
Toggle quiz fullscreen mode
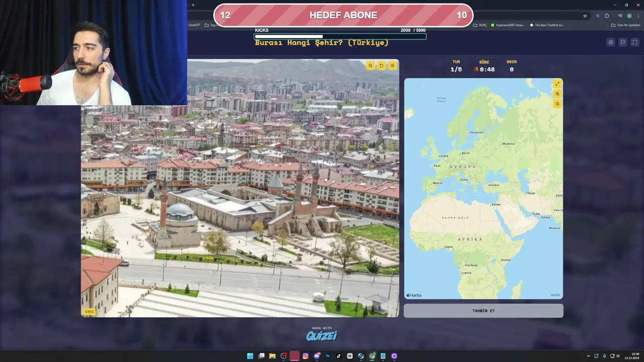635,42
